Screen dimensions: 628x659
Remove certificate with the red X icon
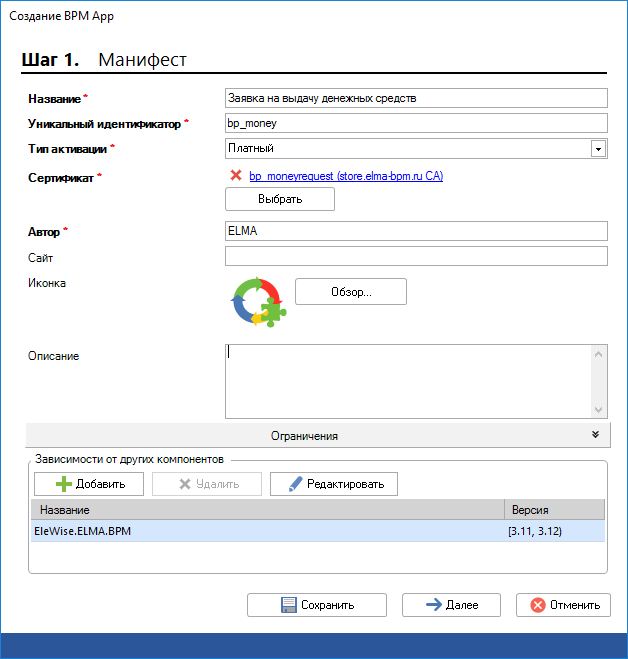pyautogui.click(x=236, y=175)
